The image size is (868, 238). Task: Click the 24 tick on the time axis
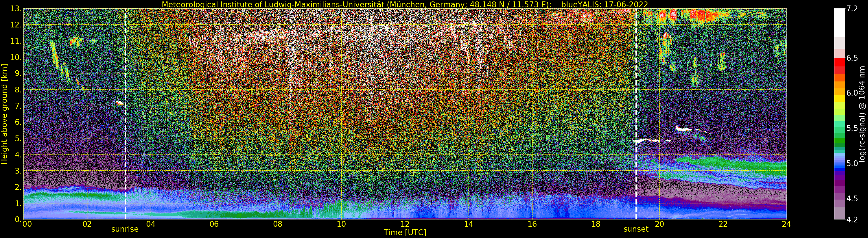786,224
